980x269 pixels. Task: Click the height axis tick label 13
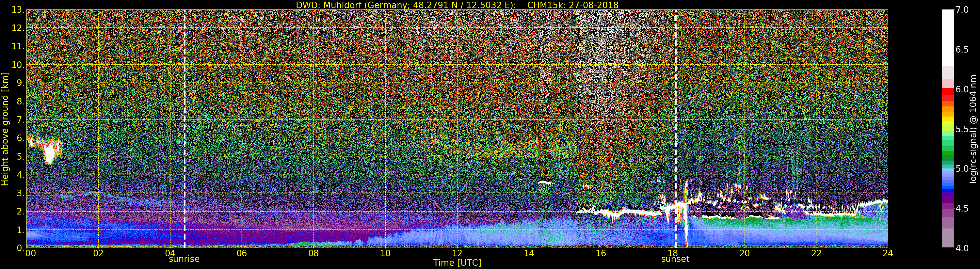(18, 10)
